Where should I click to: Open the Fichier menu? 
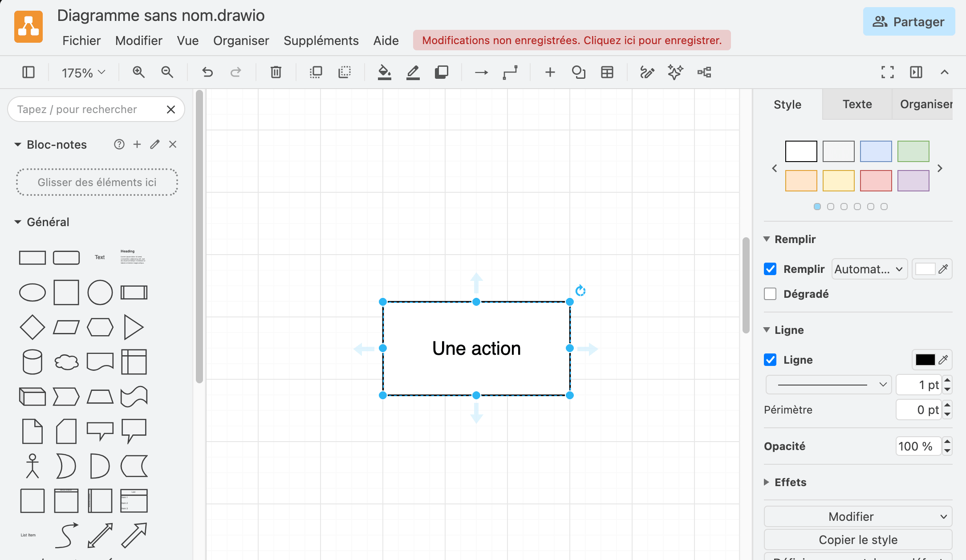tap(81, 41)
